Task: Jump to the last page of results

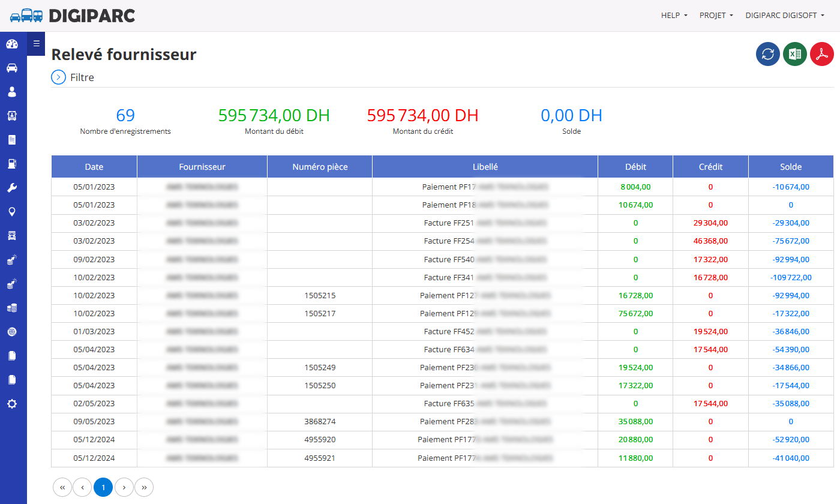Action: (144, 487)
